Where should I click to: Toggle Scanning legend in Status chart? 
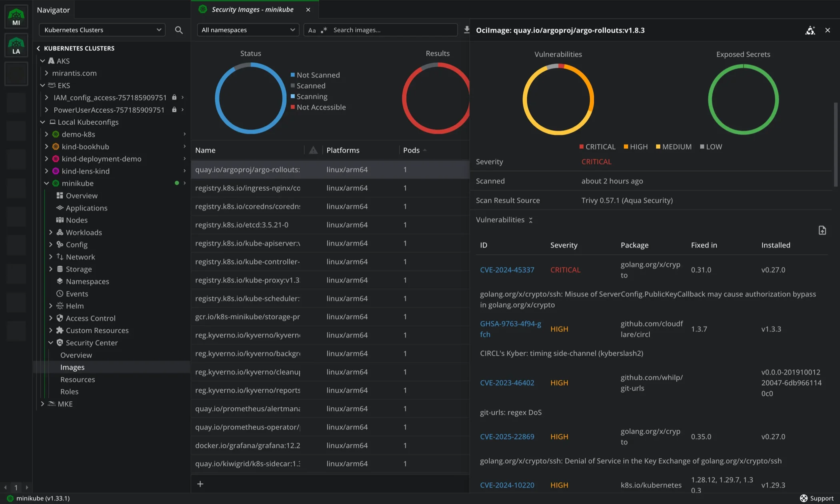pos(309,97)
